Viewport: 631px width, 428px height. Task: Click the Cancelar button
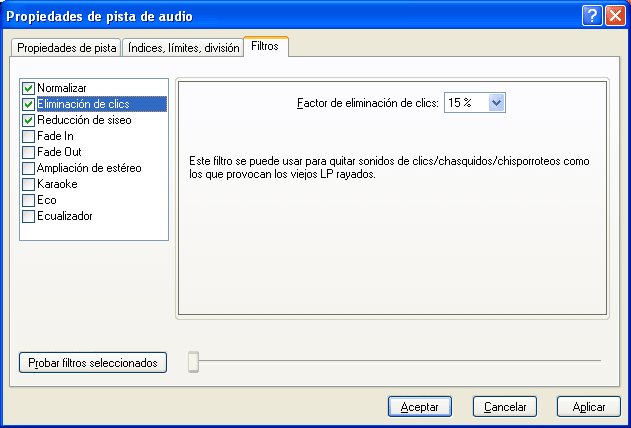tap(505, 407)
